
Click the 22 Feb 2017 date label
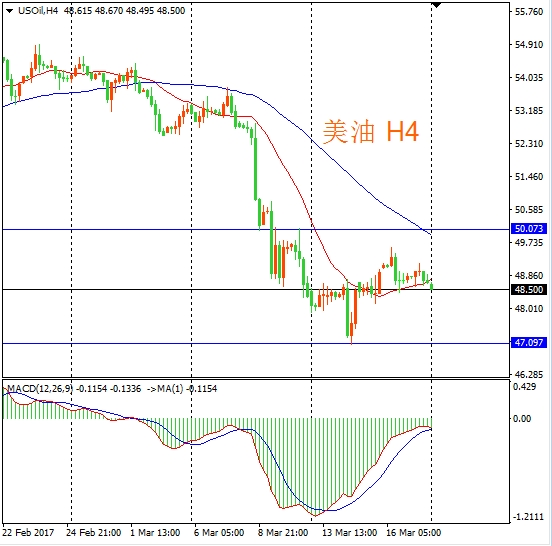click(x=29, y=532)
